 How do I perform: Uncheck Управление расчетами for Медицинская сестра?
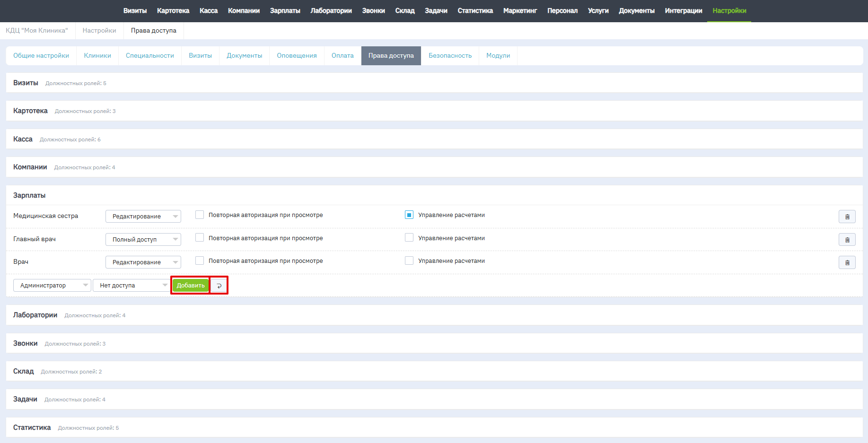[409, 215]
